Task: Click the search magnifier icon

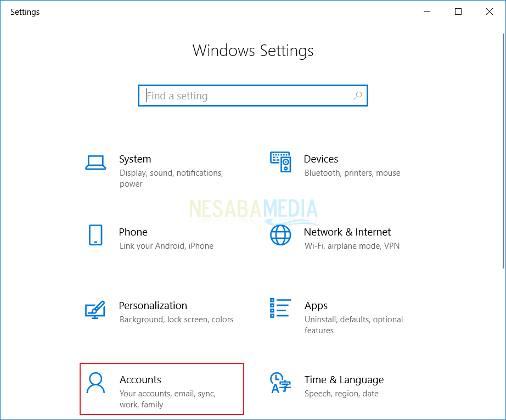Action: tap(358, 96)
